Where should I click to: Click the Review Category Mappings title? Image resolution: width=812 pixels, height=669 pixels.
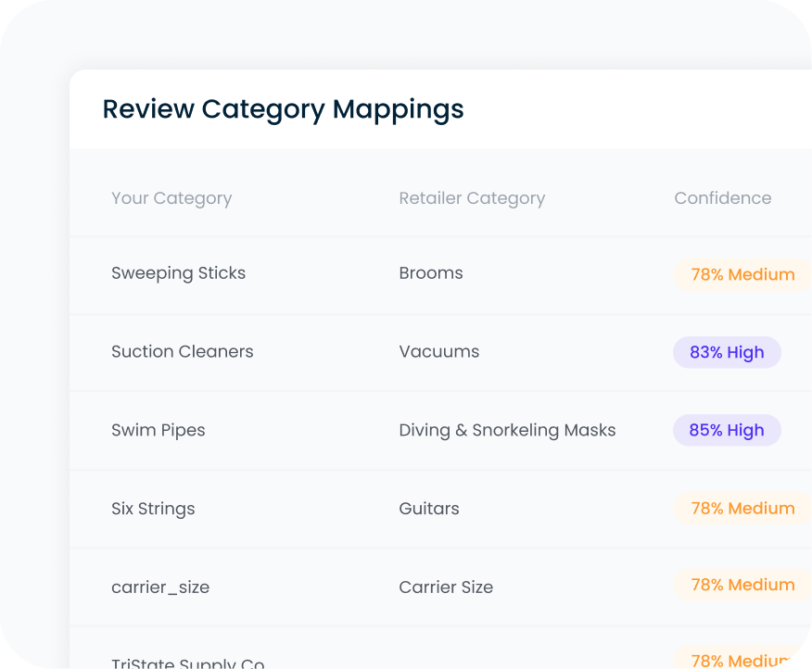pyautogui.click(x=283, y=109)
